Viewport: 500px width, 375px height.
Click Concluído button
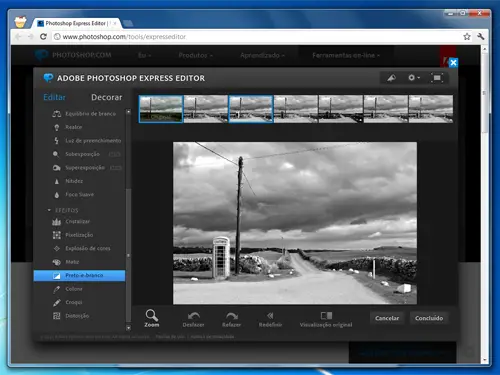point(429,318)
